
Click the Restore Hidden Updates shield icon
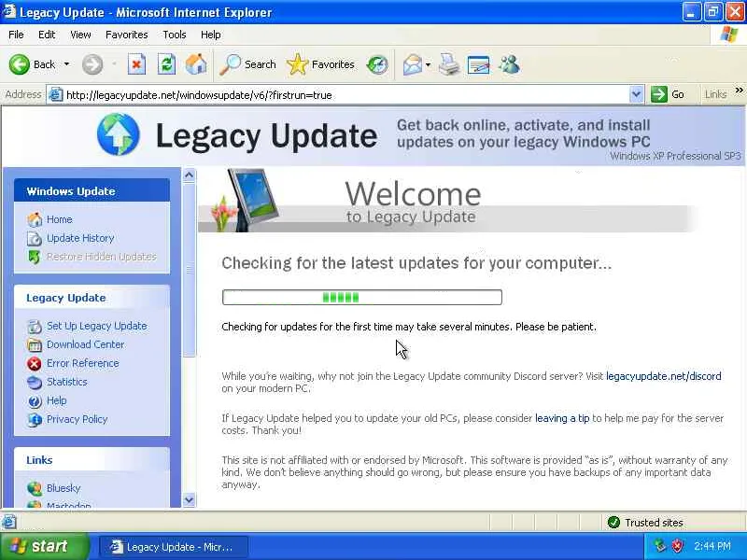34,258
